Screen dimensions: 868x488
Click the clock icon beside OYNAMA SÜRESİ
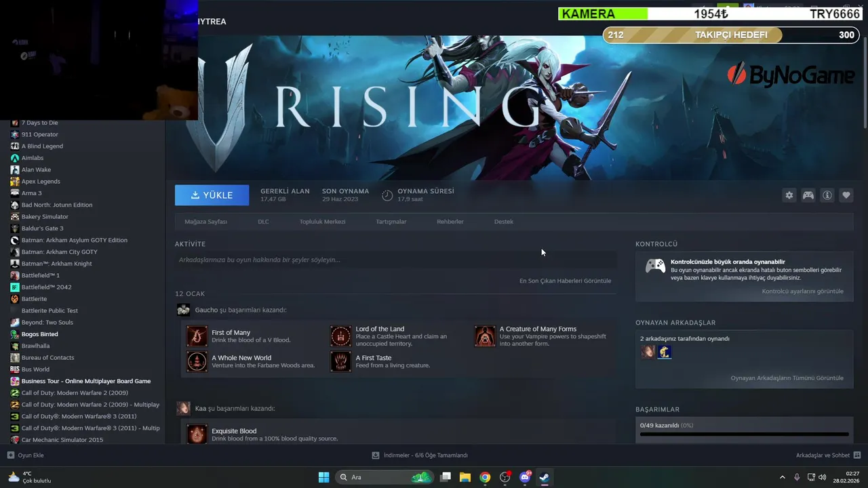(x=387, y=195)
